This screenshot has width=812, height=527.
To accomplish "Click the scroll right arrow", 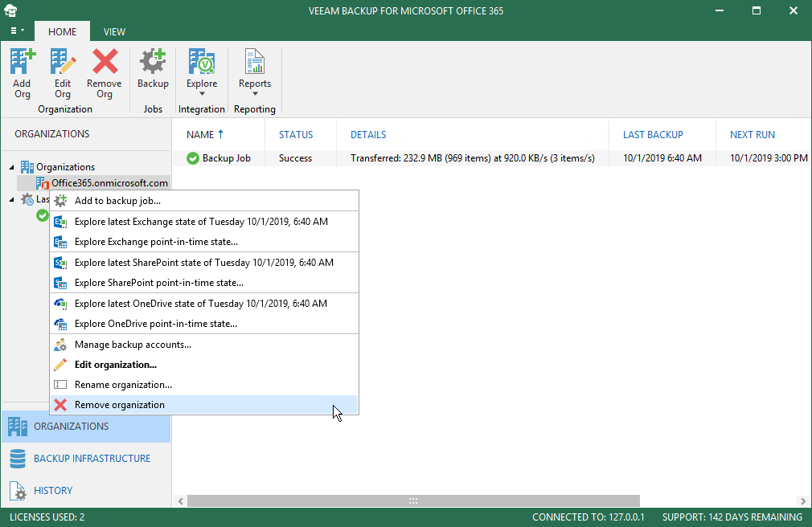I will pyautogui.click(x=803, y=501).
